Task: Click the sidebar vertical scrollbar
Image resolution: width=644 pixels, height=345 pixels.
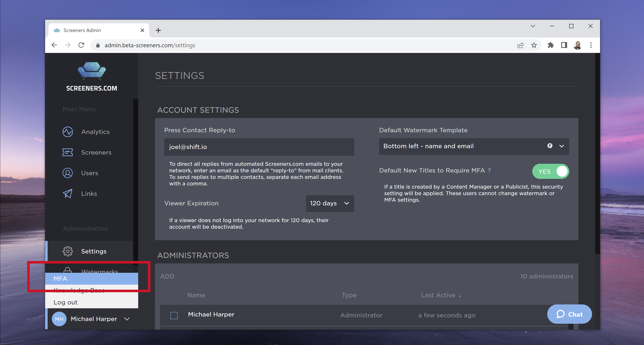Action: coord(136,182)
